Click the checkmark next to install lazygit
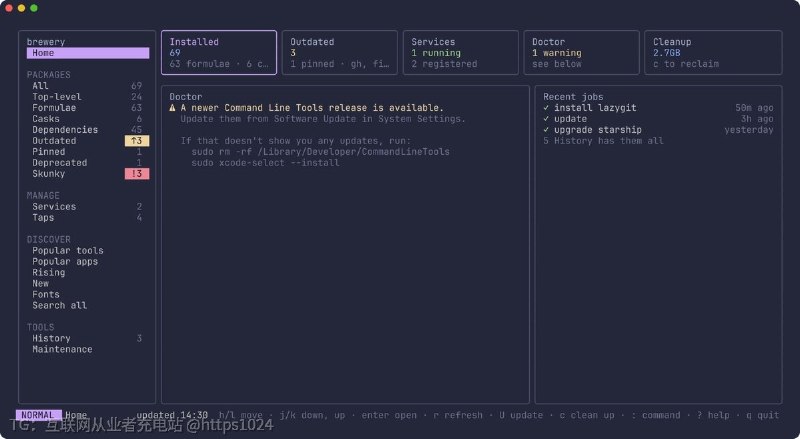The width and height of the screenshot is (800, 439). click(546, 108)
